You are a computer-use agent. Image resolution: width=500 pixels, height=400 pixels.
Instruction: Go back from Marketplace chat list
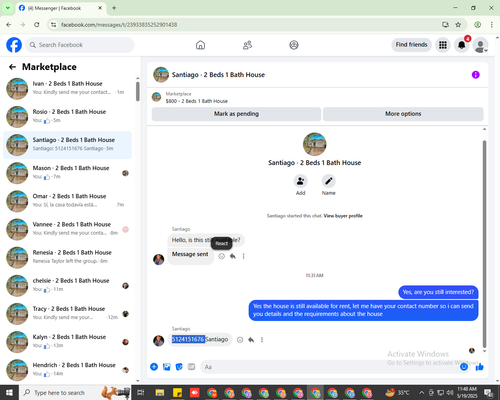[x=12, y=67]
